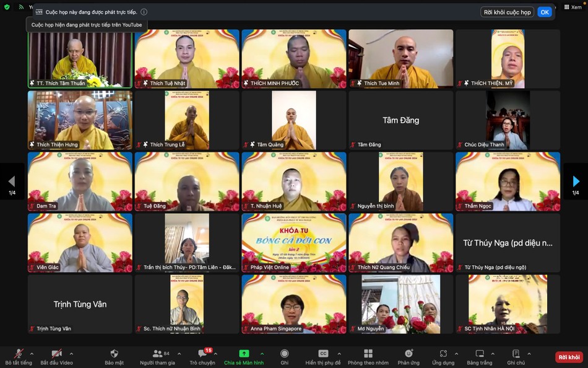Viewport: 588px width, 368px height.
Task: Open the Chia sẻ Màn hình options chevron
Action: pos(261,353)
